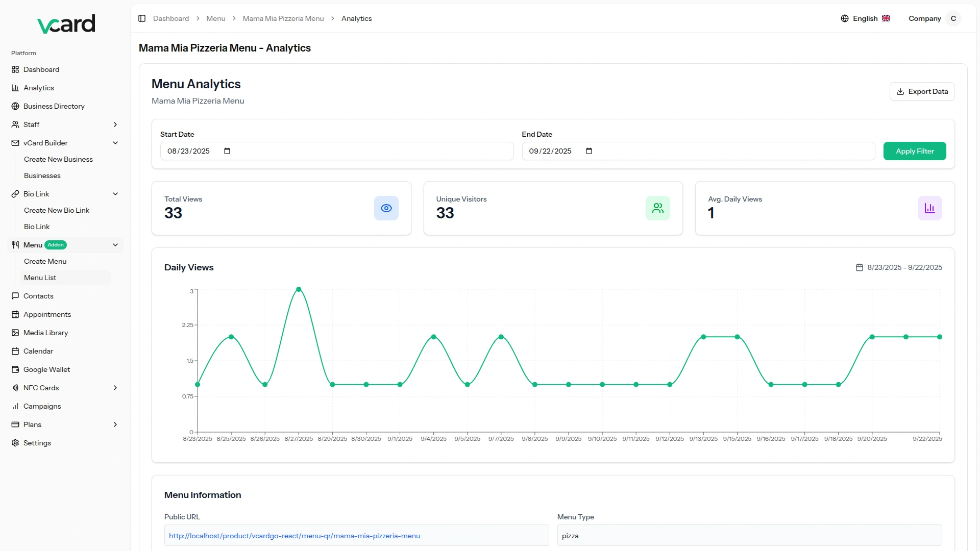This screenshot has height=551, width=980.
Task: Open the mama-mia-pizzeria-menu public URL
Action: pyautogui.click(x=295, y=536)
